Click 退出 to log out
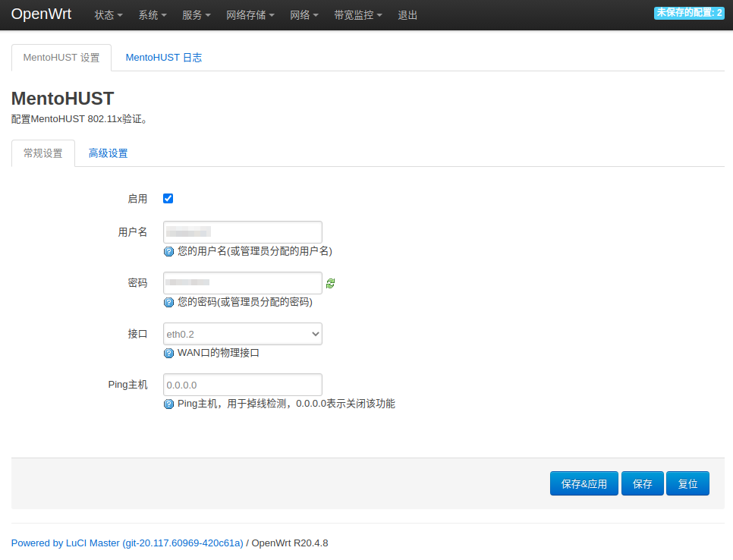The image size is (733, 560). (x=407, y=15)
